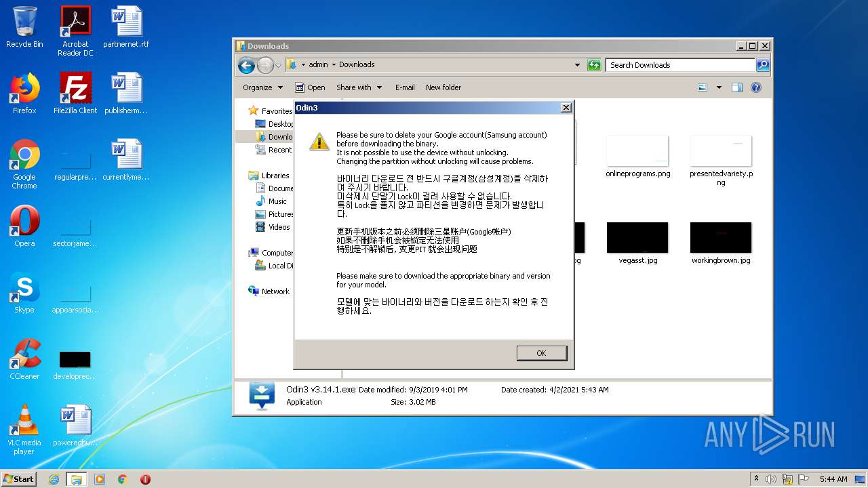
Task: Select partnernet.rtf desktop file
Action: pyautogui.click(x=126, y=27)
